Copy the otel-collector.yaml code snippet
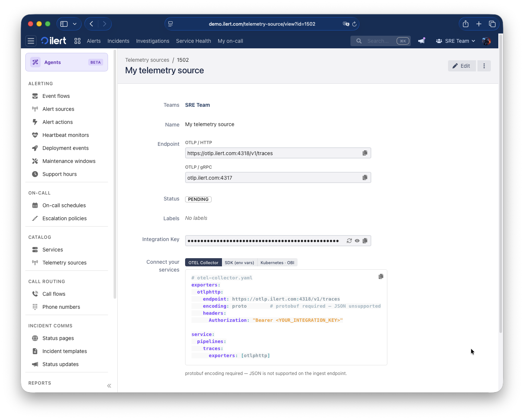This screenshot has width=524, height=420. click(381, 276)
